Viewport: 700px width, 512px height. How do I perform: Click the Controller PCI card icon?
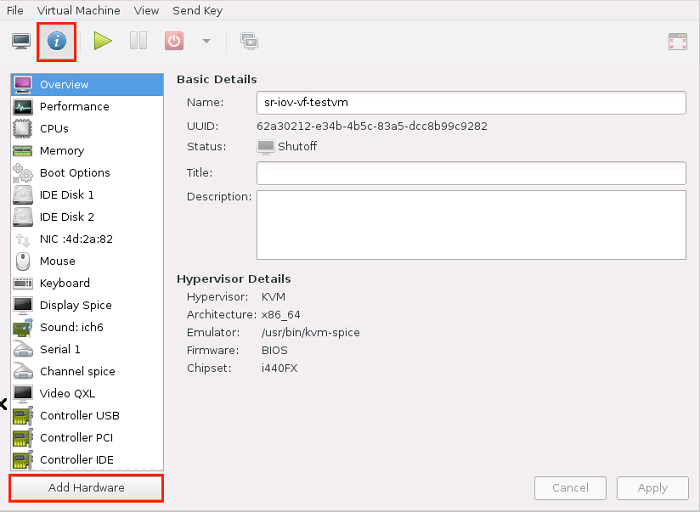tap(23, 438)
